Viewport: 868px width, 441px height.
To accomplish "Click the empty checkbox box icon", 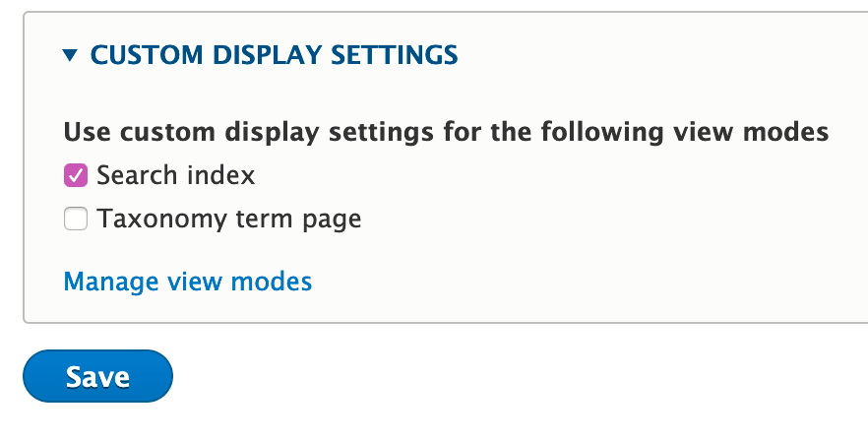I will (76, 220).
